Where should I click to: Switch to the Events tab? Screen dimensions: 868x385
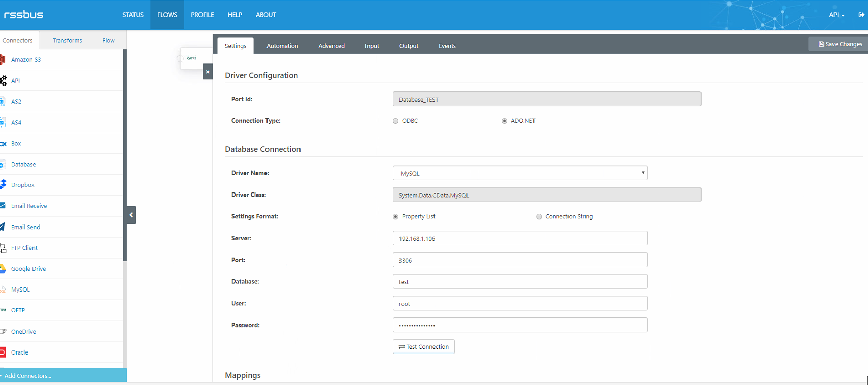[447, 46]
